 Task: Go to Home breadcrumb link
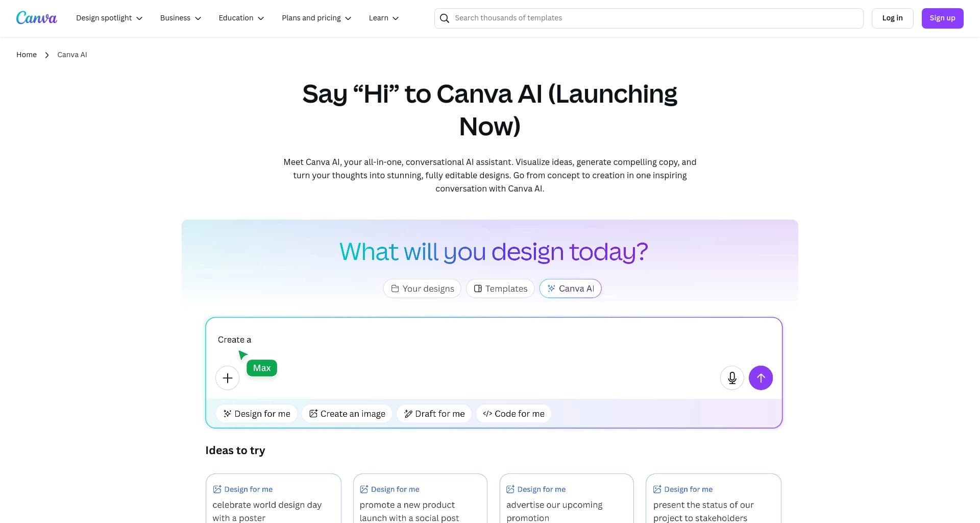27,55
